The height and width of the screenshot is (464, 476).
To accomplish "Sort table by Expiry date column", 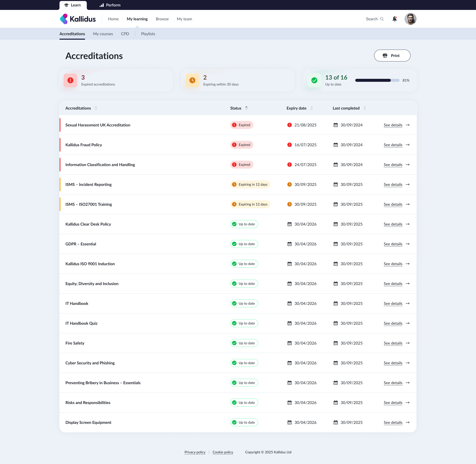I will tap(311, 108).
